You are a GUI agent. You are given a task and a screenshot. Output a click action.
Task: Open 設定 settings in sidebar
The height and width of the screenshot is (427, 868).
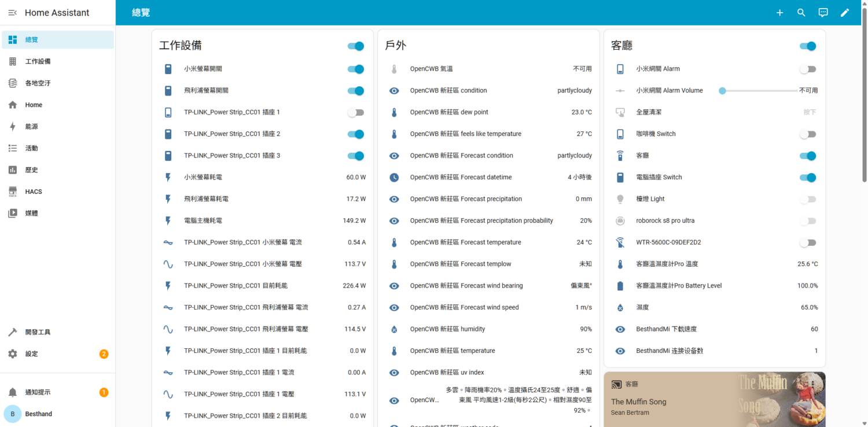click(x=58, y=354)
